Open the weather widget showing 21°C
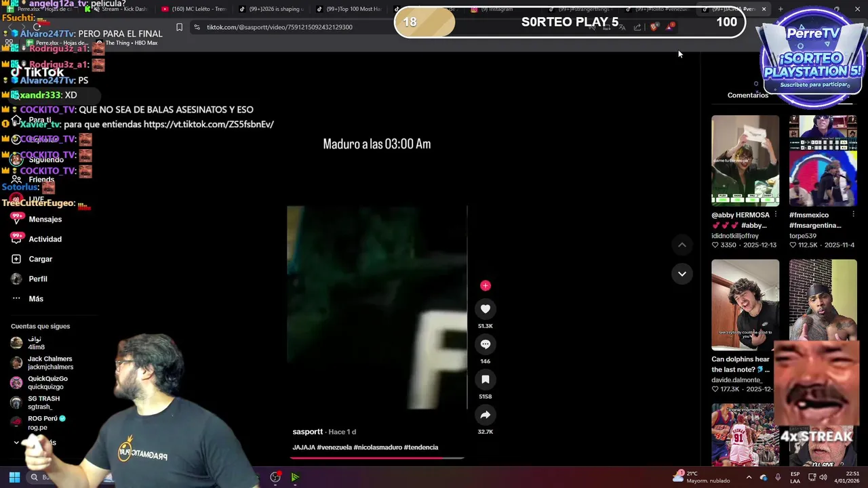Screen dimensions: 868x488 click(x=701, y=477)
